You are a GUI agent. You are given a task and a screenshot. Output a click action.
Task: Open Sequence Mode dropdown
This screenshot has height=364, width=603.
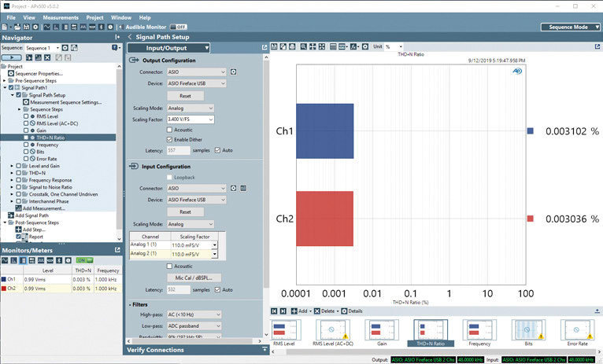pos(570,27)
